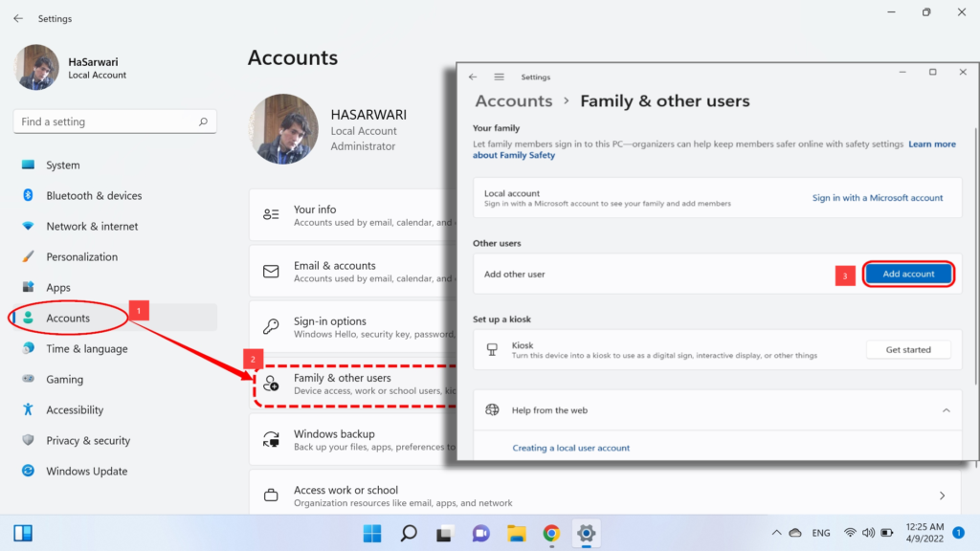Click the Windows Start button

click(372, 533)
